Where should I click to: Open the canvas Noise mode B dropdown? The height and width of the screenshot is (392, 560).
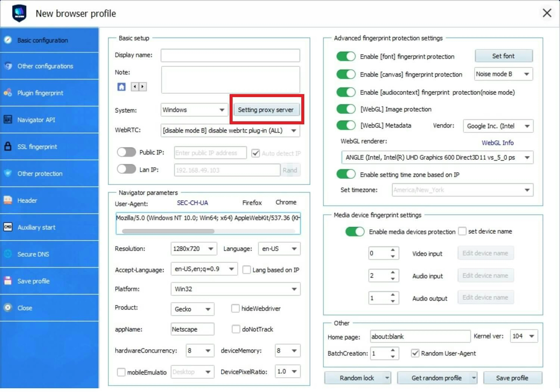[x=503, y=74]
